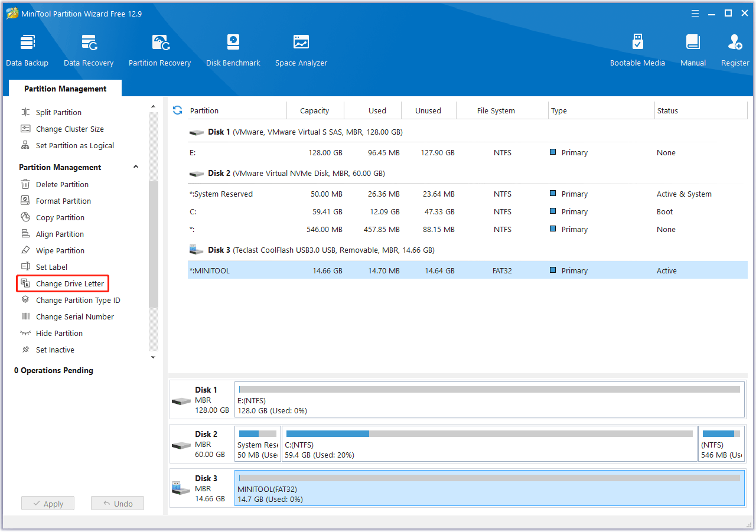Choose Change Drive Letter option

pyautogui.click(x=70, y=284)
